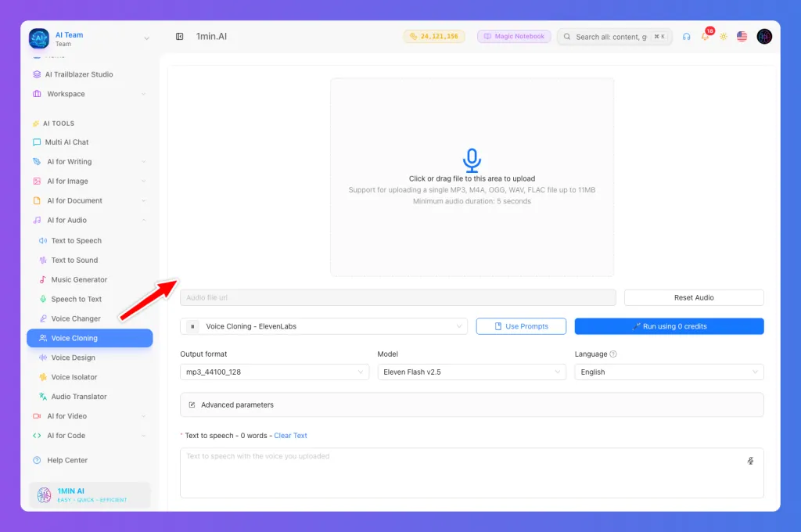Screen dimensions: 801x532
Task: Open Magic Notebook
Action: click(x=514, y=36)
